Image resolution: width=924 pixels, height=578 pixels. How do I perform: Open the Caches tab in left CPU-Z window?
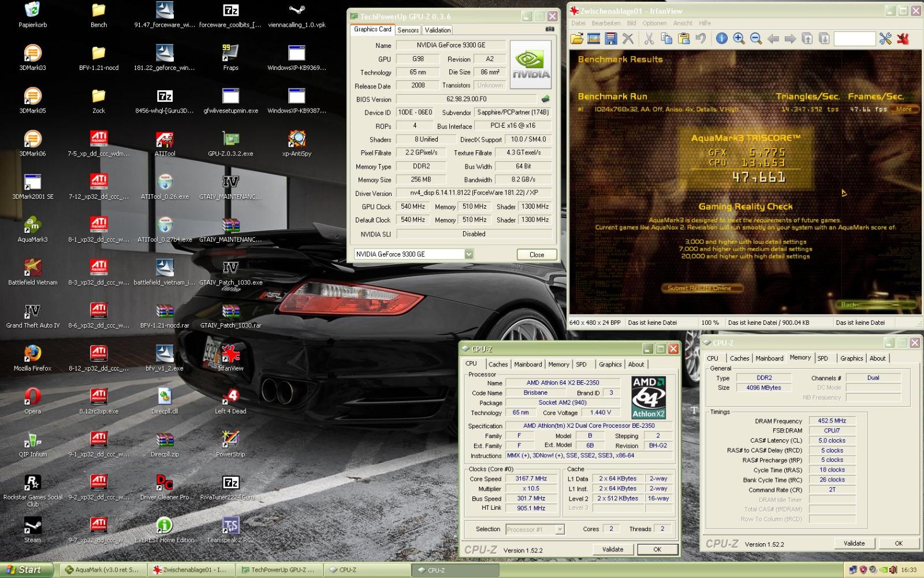pyautogui.click(x=498, y=364)
